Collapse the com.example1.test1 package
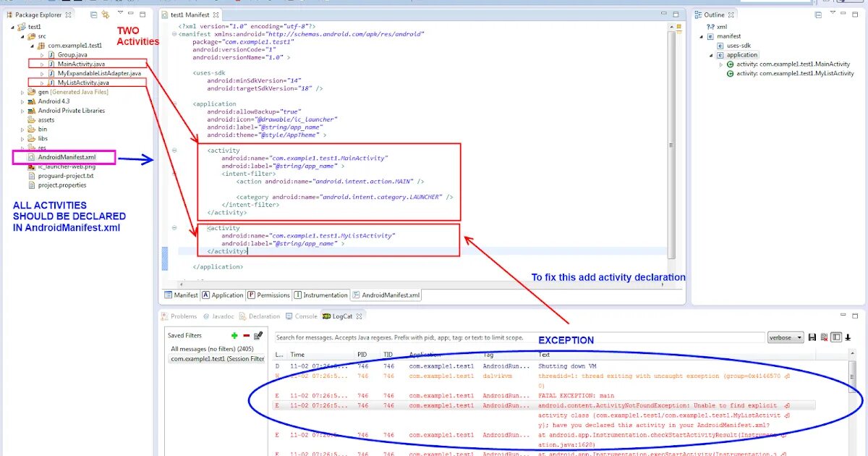The image size is (868, 456). (32, 46)
